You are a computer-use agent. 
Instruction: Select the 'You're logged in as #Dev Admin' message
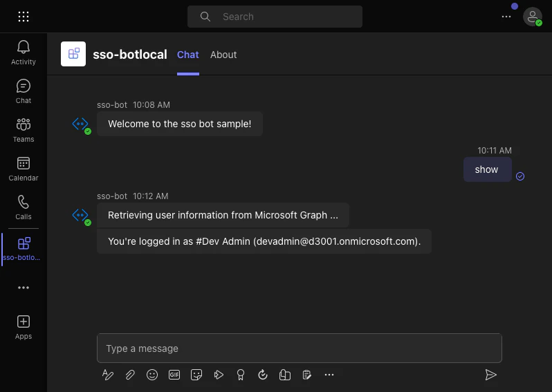(x=264, y=241)
